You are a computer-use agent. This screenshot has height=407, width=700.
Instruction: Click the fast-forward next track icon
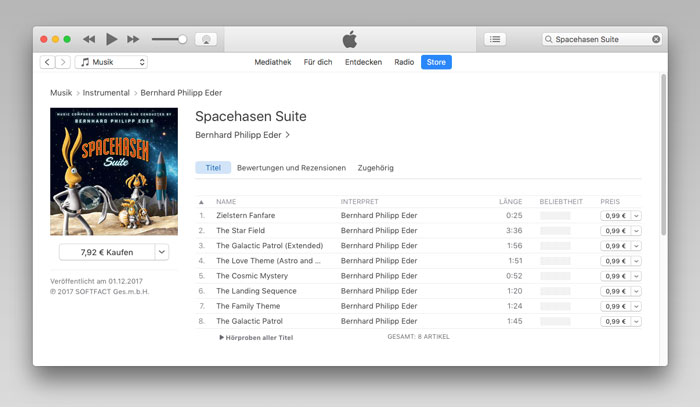point(132,39)
